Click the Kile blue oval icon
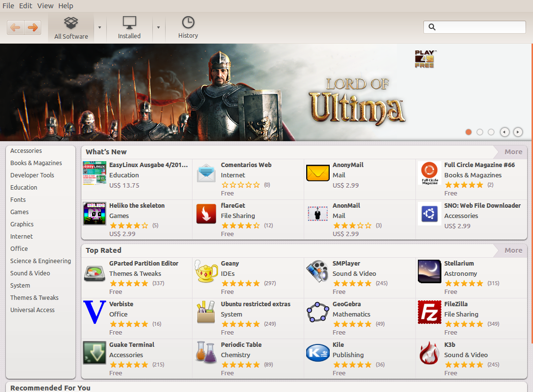 tap(318, 353)
